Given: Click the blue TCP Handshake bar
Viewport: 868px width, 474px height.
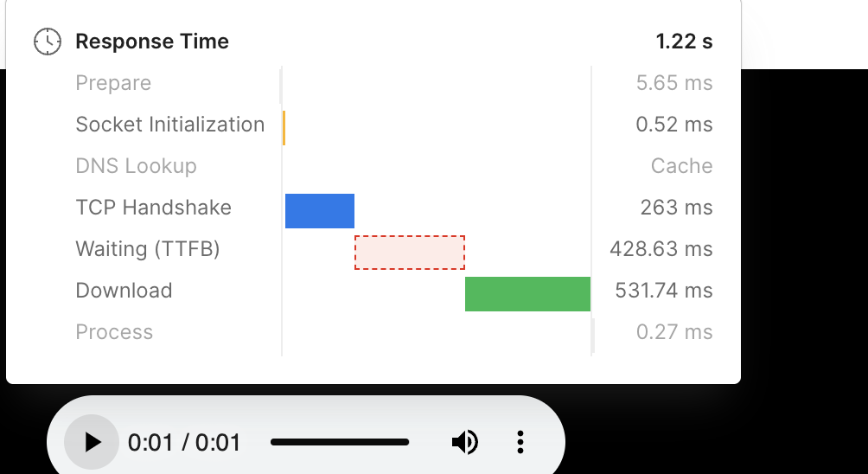Looking at the screenshot, I should pyautogui.click(x=320, y=211).
